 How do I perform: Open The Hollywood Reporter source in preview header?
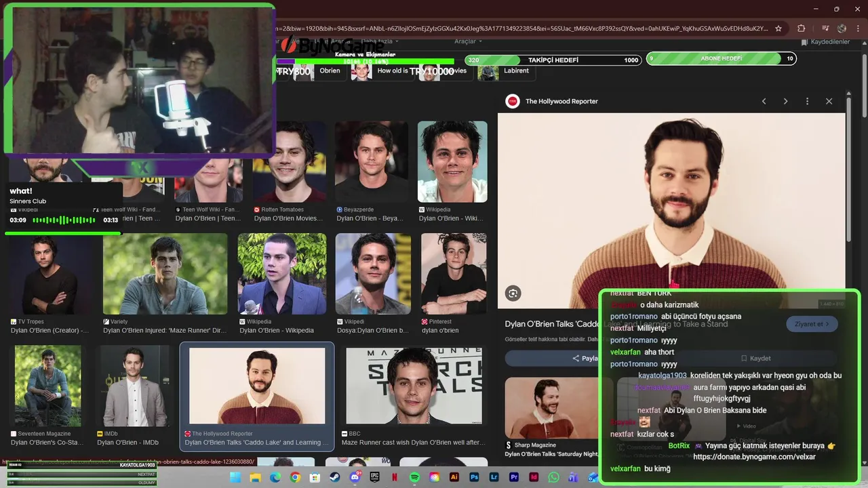[552, 101]
